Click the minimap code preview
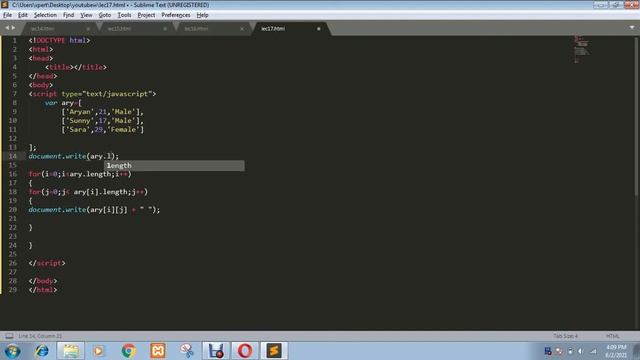This screenshot has width=640, height=360. [581, 49]
